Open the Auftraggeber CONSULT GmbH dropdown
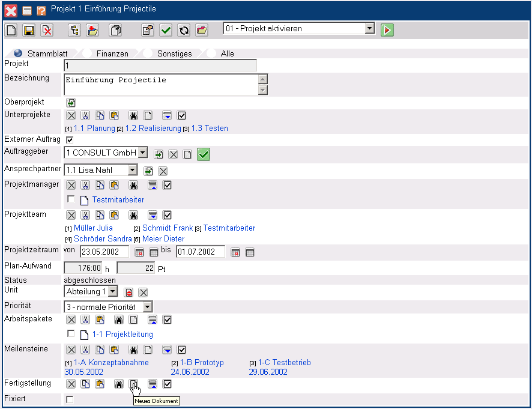The image size is (532, 409). [x=142, y=153]
